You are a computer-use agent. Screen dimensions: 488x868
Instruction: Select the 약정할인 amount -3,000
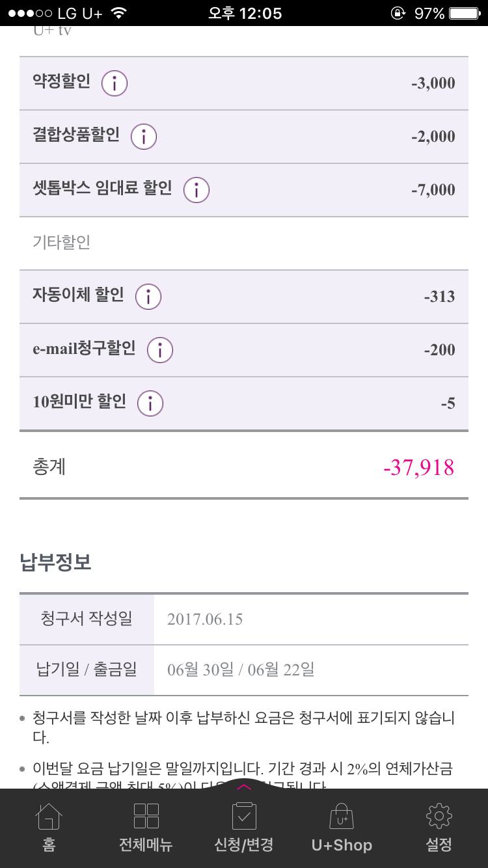coord(433,84)
